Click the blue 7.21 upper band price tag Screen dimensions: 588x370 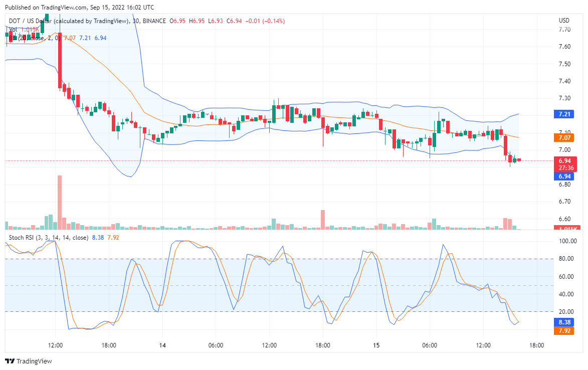click(x=564, y=114)
